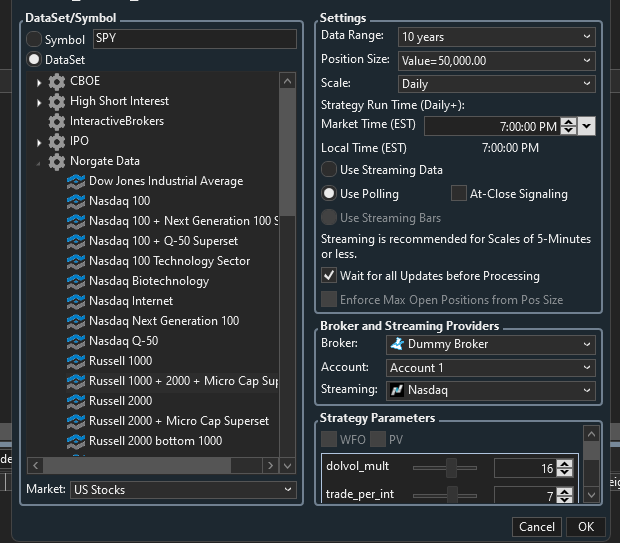Toggle the PV checkbox
Viewport: 620px width, 543px height.
[x=378, y=439]
